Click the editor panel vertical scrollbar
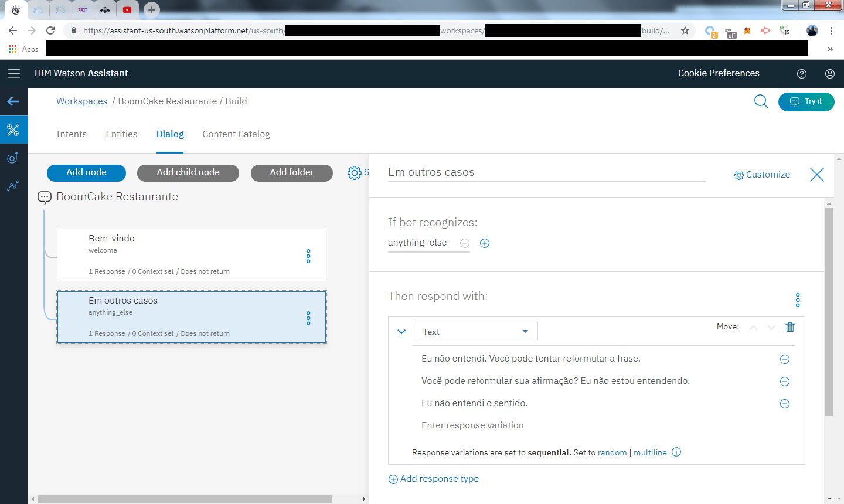Screen dimensions: 844x504 pos(829,311)
